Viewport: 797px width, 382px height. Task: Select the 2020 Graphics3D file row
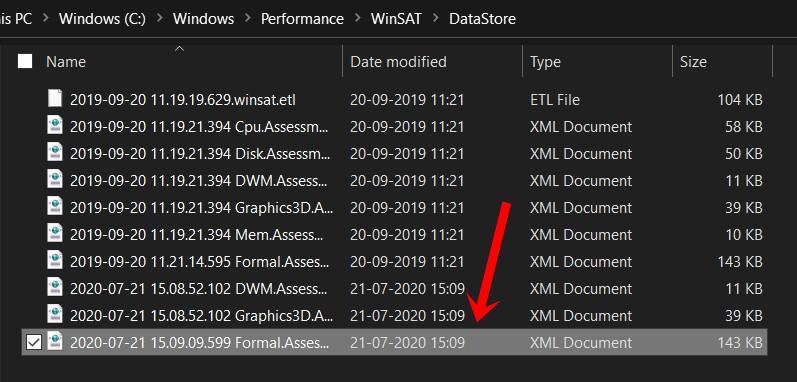394,315
